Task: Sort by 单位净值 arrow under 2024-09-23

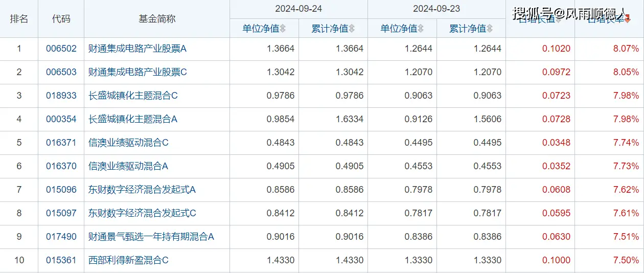Action: [x=421, y=29]
